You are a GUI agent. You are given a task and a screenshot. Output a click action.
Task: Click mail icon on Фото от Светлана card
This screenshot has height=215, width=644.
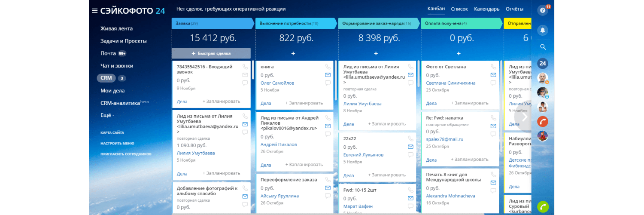tap(493, 75)
